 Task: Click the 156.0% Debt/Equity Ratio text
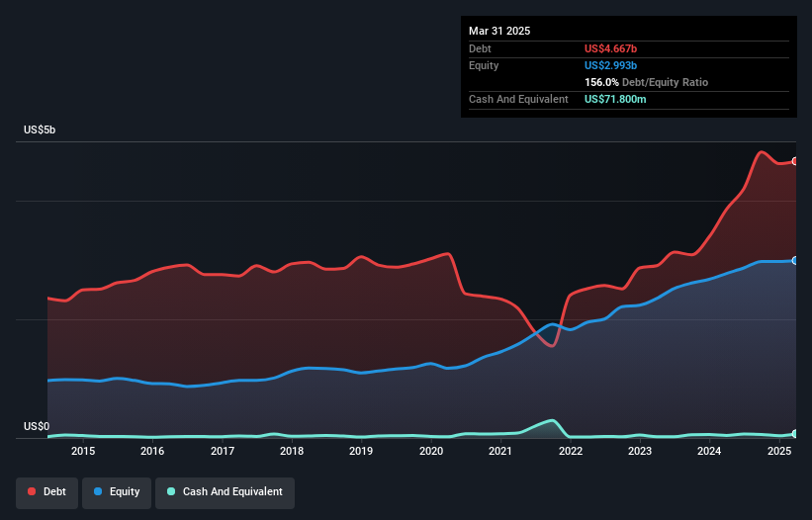coord(646,82)
